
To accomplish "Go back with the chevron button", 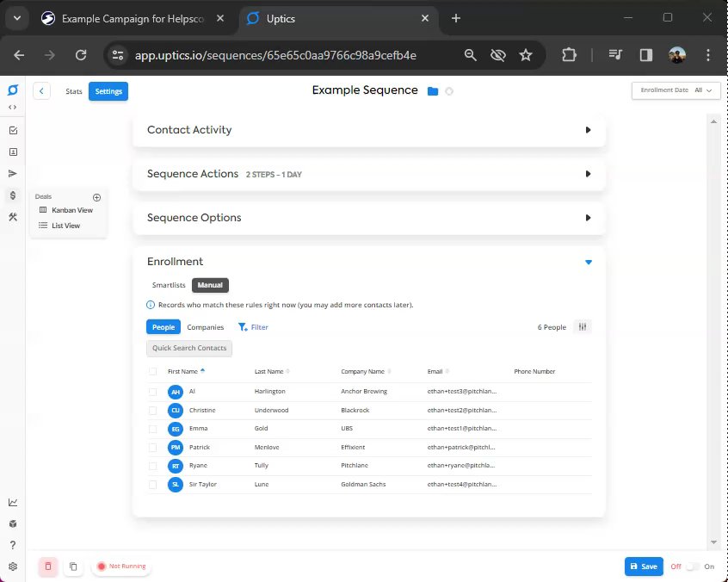I will (41, 91).
